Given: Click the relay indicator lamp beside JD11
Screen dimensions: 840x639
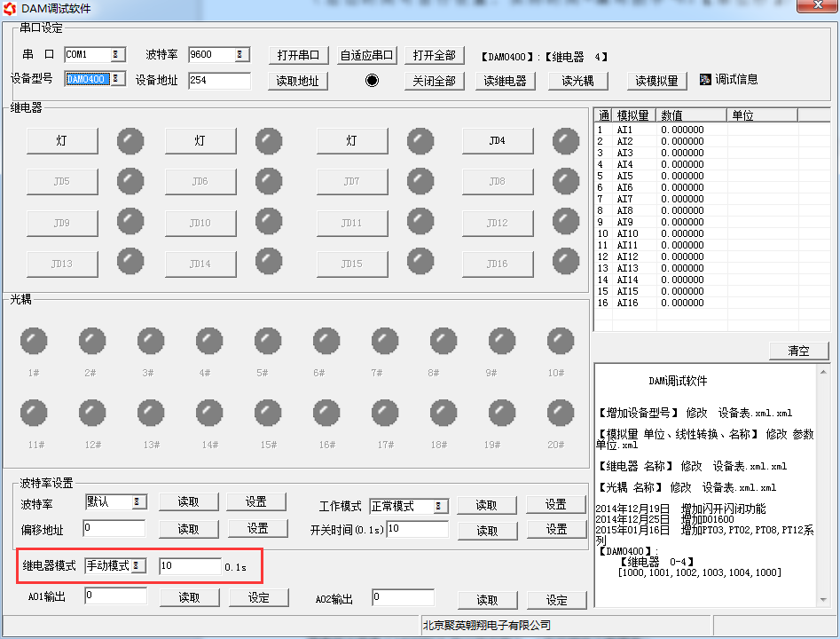Looking at the screenshot, I should point(420,221).
